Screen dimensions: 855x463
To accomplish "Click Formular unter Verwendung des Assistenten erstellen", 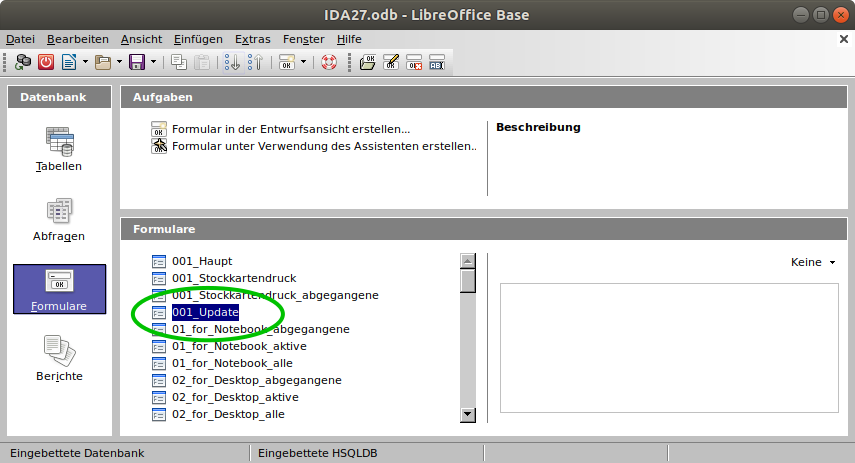I will 324,146.
